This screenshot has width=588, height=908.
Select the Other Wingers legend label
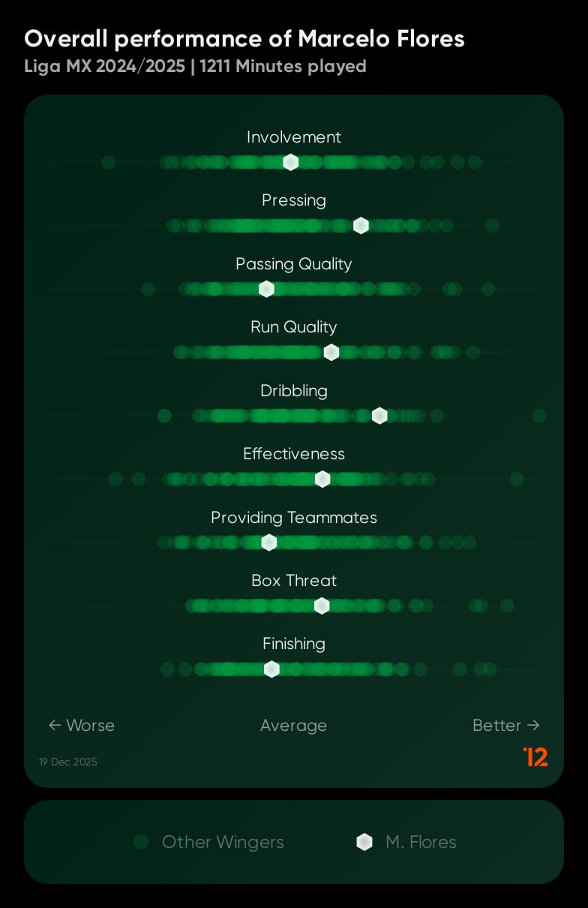pos(223,842)
